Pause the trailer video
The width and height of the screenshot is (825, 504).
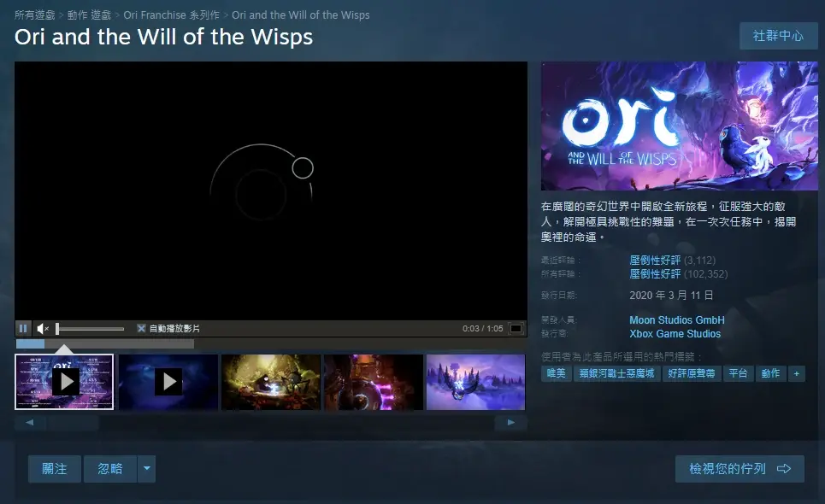tap(23, 329)
